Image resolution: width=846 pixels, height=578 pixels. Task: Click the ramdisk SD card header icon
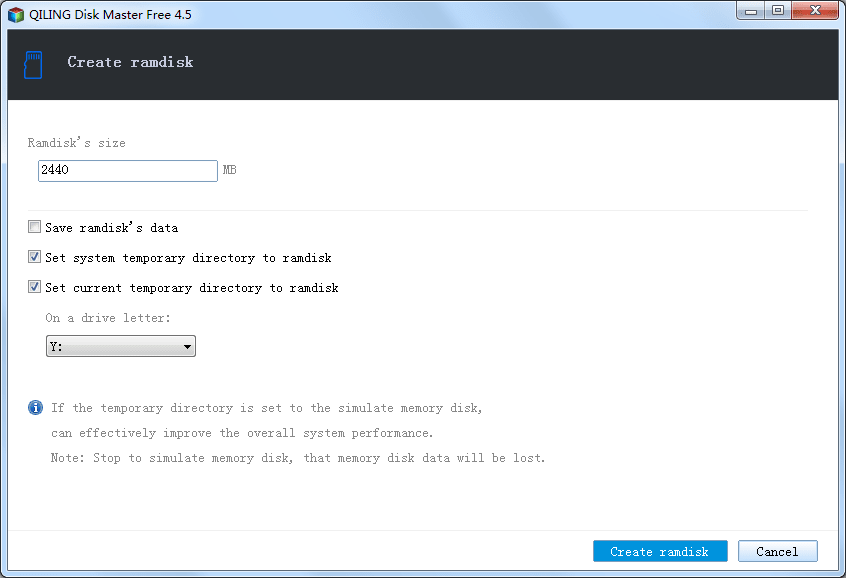(x=33, y=65)
